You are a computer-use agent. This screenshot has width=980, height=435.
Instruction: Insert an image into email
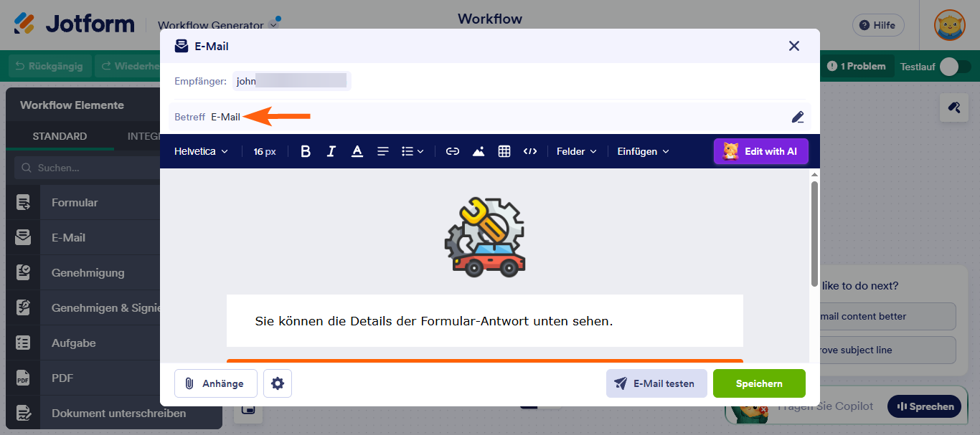(x=479, y=151)
